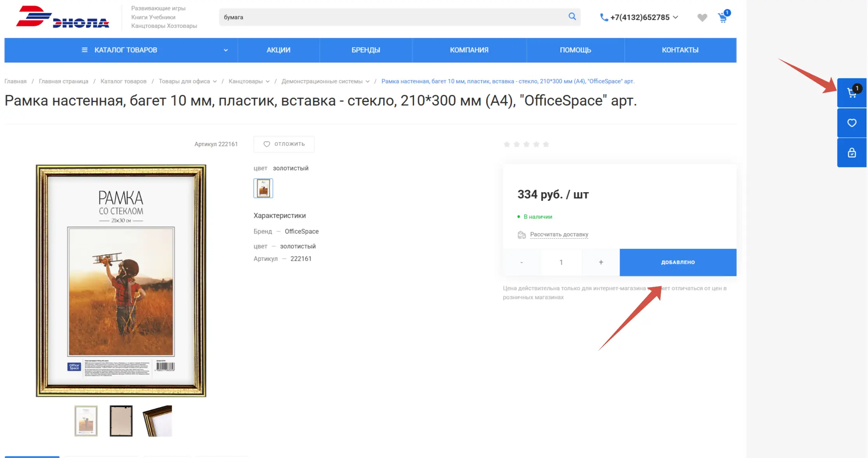This screenshot has width=868, height=458.
Task: Open the Бренды menu item
Action: (x=365, y=50)
